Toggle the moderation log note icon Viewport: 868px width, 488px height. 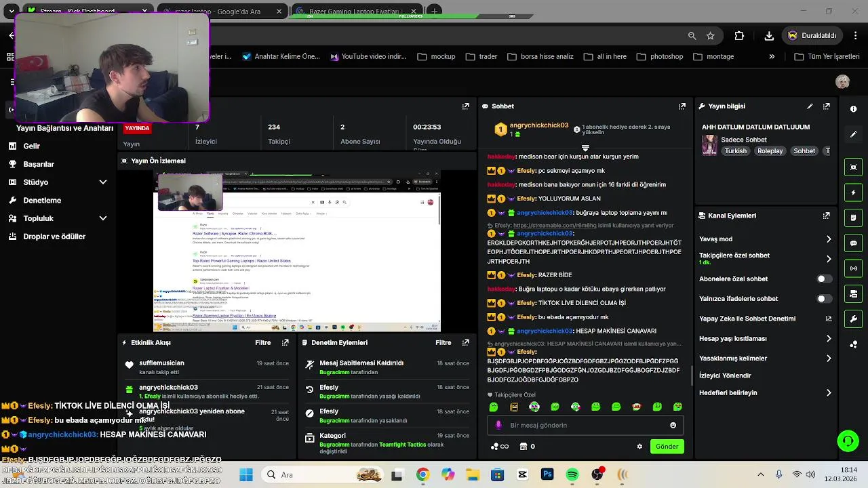pyautogui.click(x=853, y=218)
